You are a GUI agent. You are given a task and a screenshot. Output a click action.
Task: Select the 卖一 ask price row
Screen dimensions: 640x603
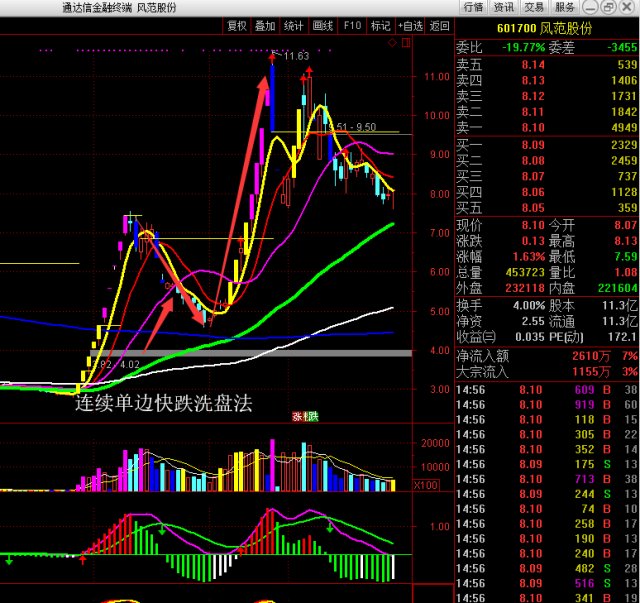(547, 127)
